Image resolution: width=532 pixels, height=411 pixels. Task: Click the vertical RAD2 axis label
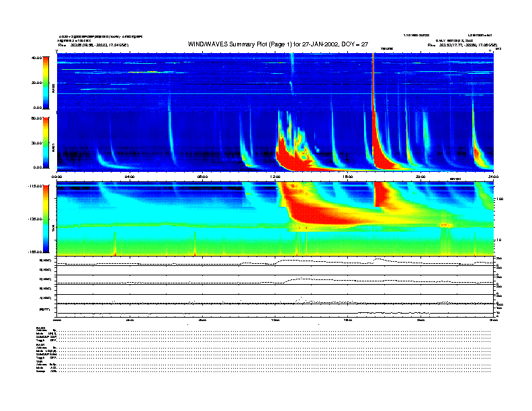(53, 88)
